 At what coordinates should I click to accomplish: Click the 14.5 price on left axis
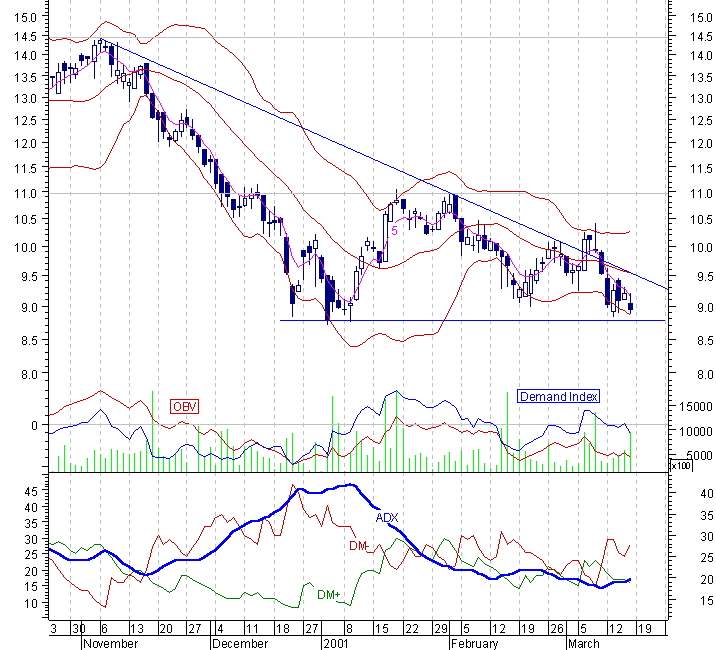click(x=26, y=36)
